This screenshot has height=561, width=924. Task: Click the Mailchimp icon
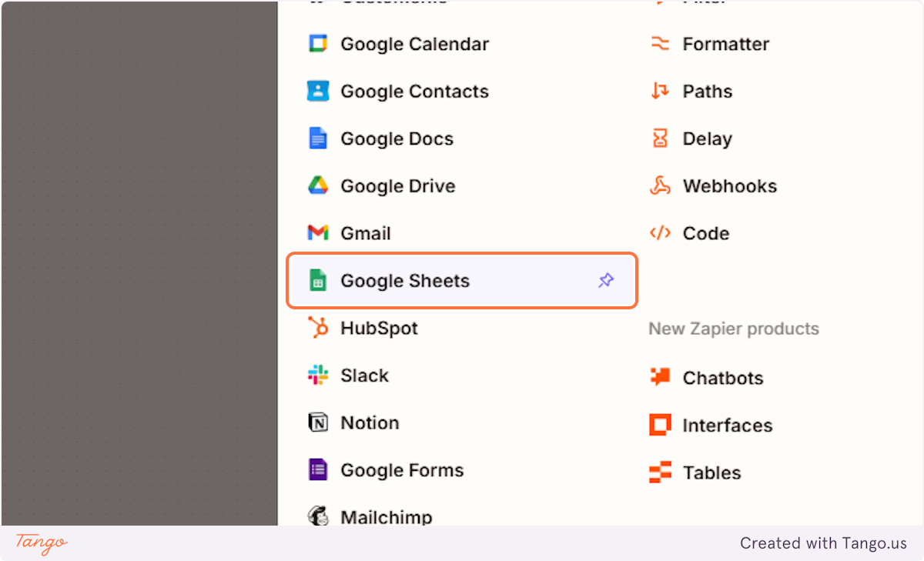318,516
